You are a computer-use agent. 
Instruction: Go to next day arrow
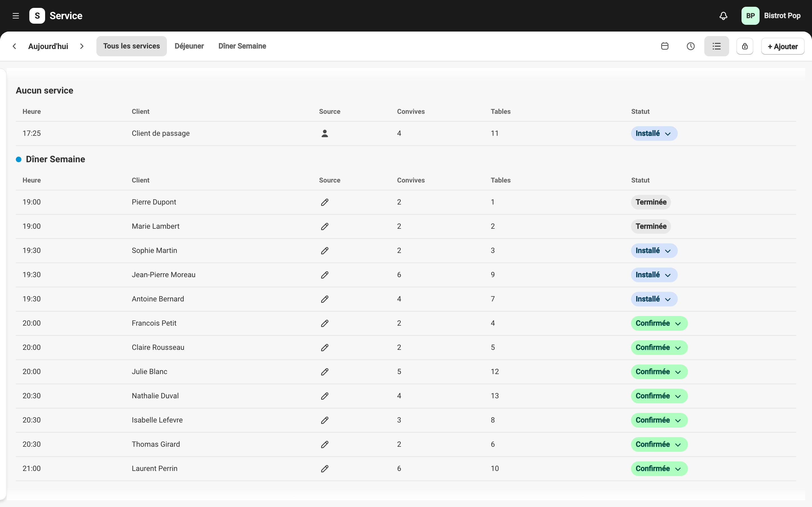tap(82, 46)
